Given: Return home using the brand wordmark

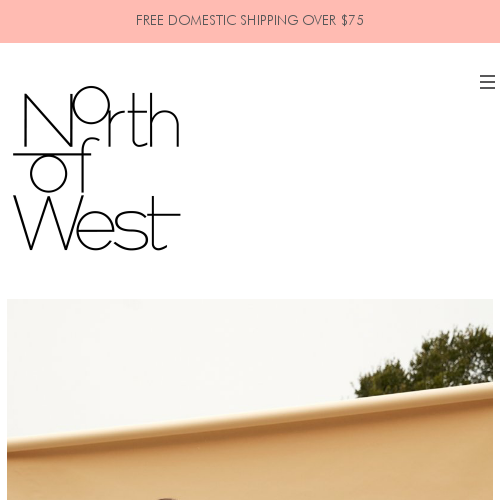Looking at the screenshot, I should [97, 168].
